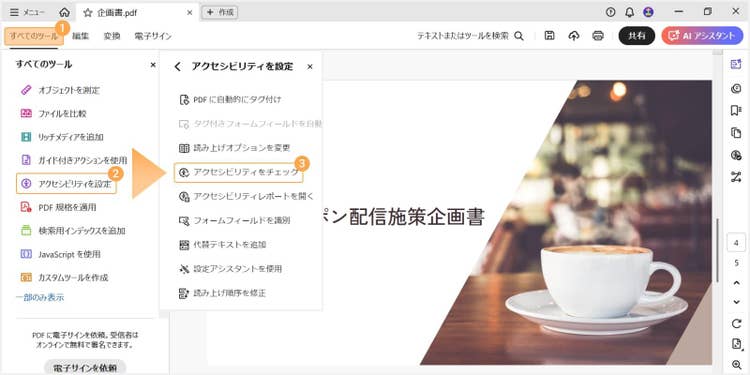Image resolution: width=750 pixels, height=375 pixels.
Task: Go back from アクセシビリティを設定 panel
Action: (x=177, y=66)
